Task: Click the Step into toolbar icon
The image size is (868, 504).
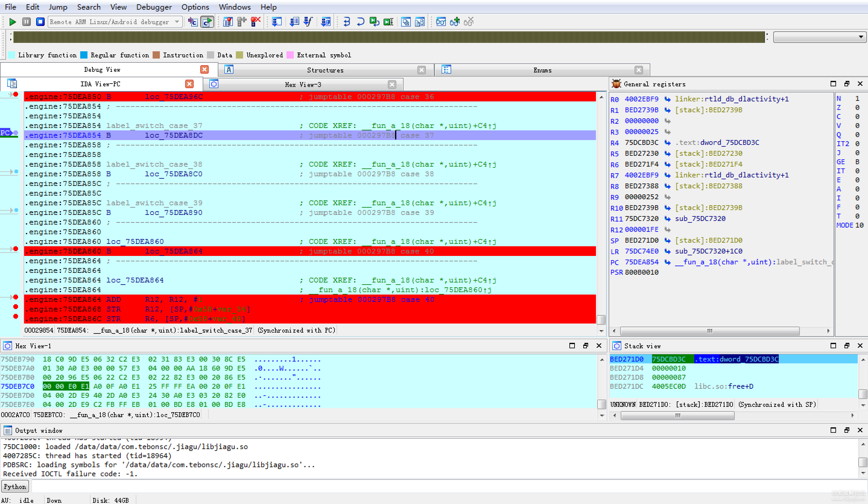Action: click(x=347, y=22)
